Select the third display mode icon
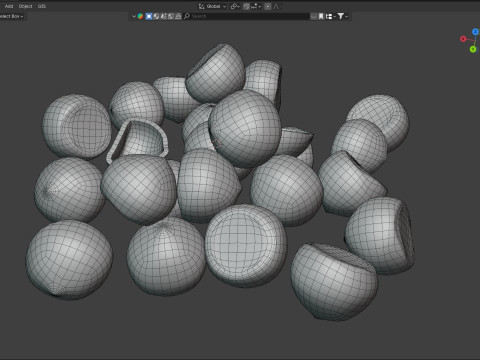The width and height of the screenshot is (480, 360). tap(163, 16)
